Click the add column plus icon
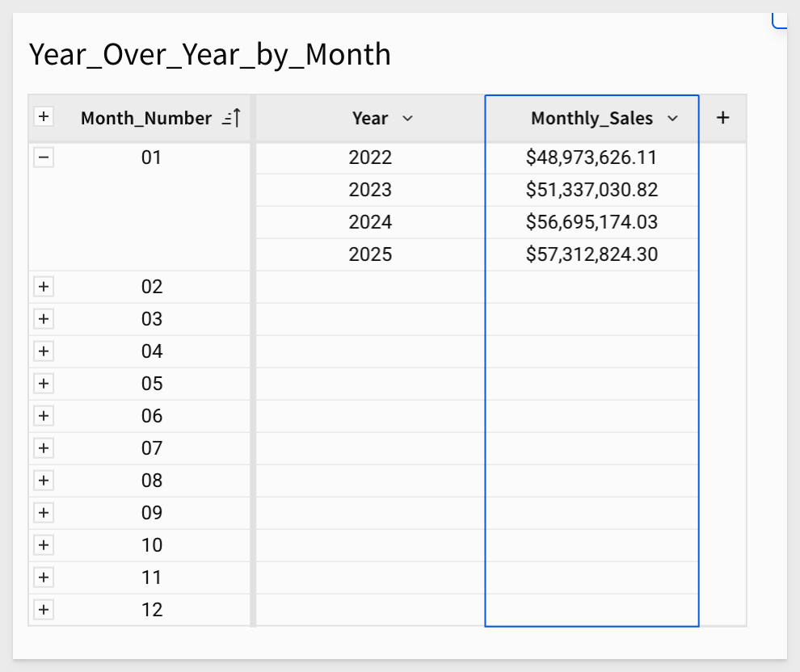The height and width of the screenshot is (672, 800). pos(723,118)
